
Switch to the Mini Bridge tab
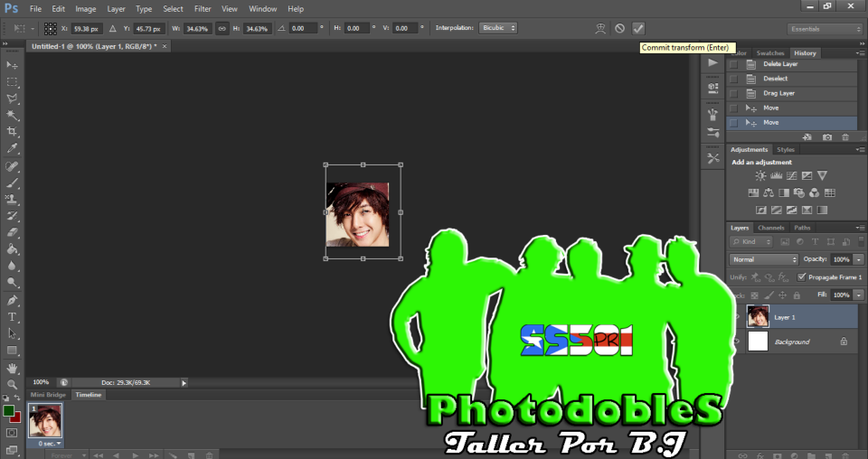(x=48, y=395)
